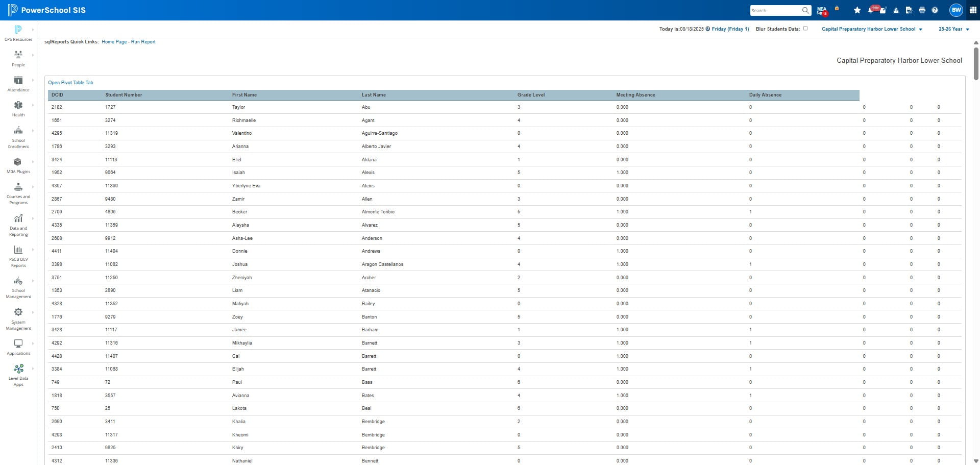Open the 25-26 Year term dropdown

954,29
